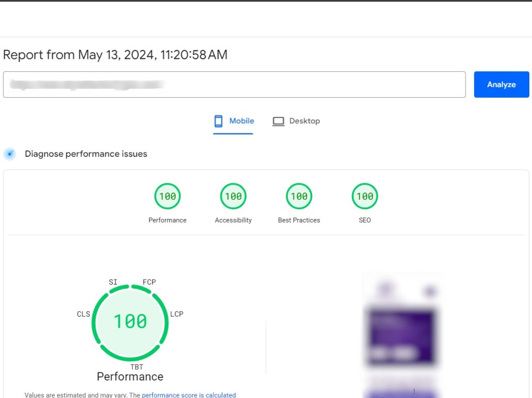Image resolution: width=532 pixels, height=398 pixels.
Task: Click the CLS metric label
Action: 84,314
